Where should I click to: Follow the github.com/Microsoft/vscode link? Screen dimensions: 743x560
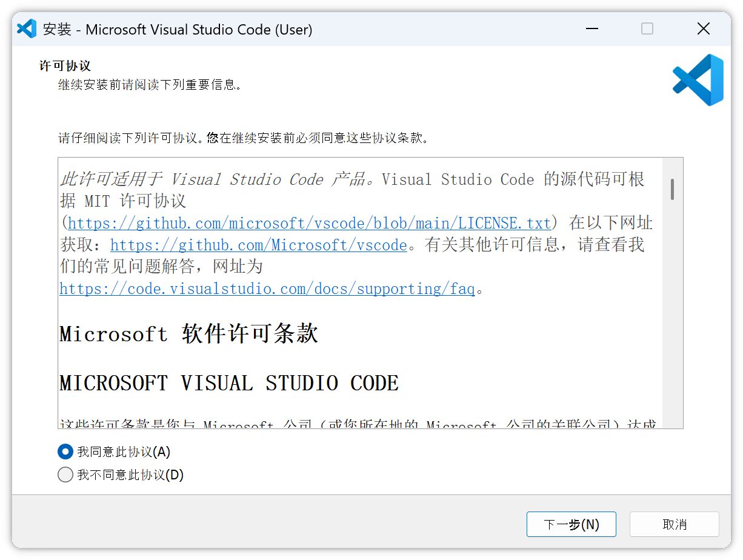[258, 245]
